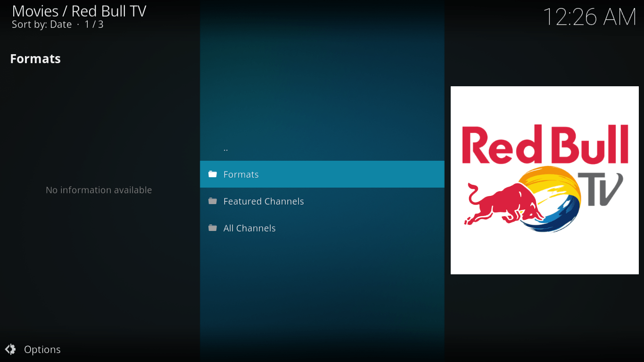The width and height of the screenshot is (644, 362).
Task: Click the folder icon beside All Channels
Action: coord(212,228)
